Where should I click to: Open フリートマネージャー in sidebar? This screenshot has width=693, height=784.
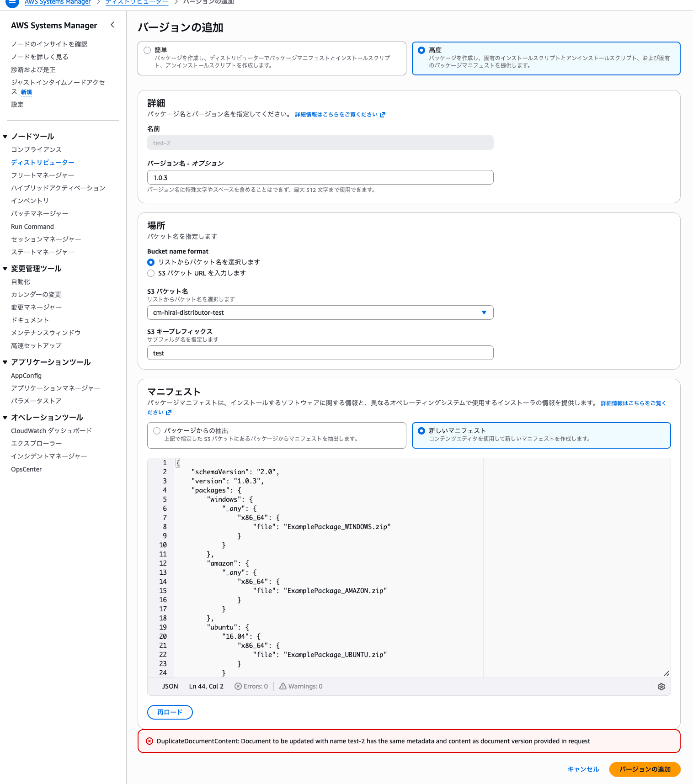[x=43, y=175]
